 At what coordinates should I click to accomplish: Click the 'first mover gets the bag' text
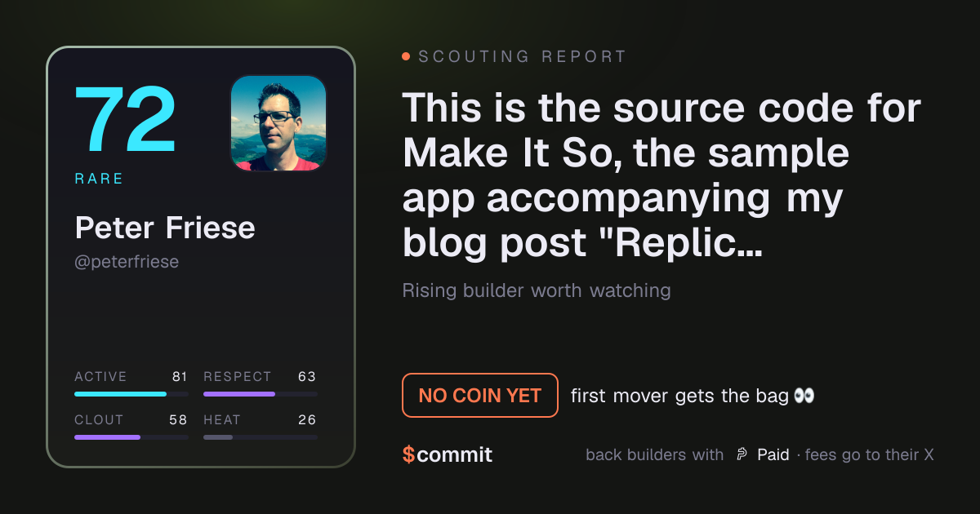pyautogui.click(x=679, y=396)
